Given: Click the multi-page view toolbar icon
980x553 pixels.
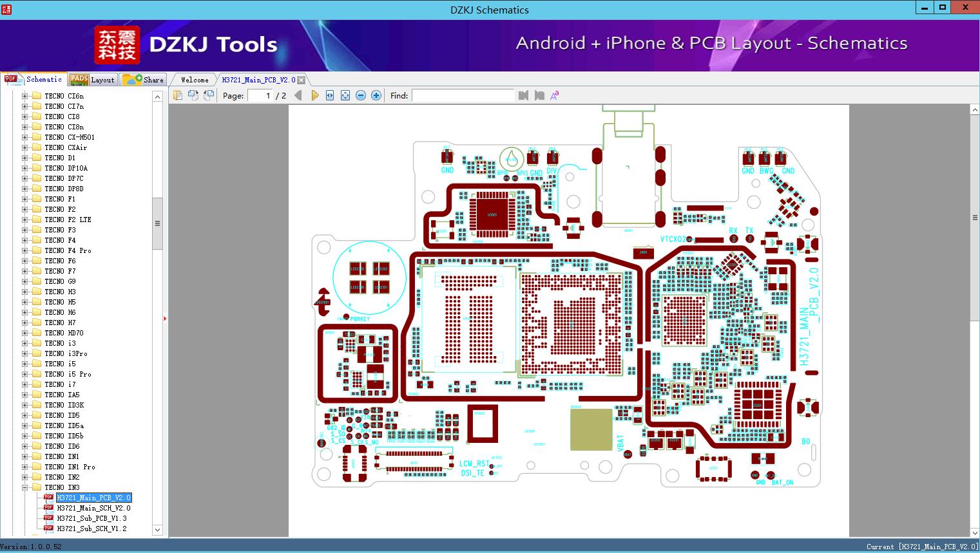Looking at the screenshot, I should [193, 95].
